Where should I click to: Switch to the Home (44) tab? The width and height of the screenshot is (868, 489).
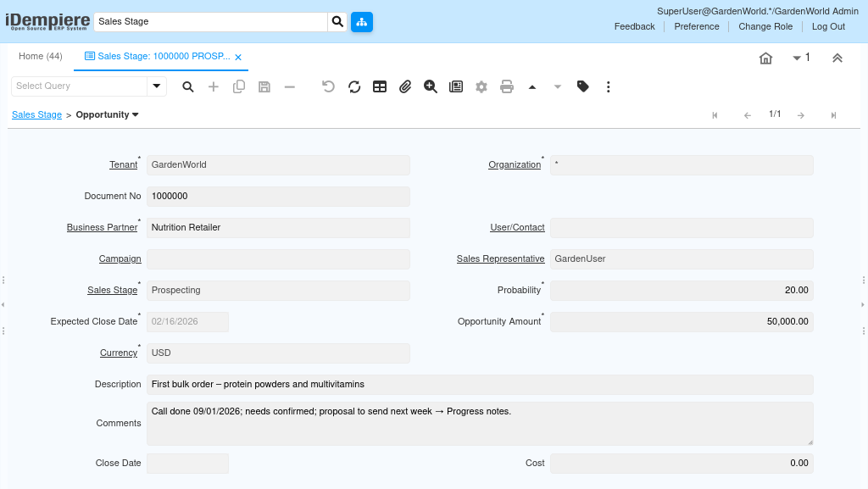pos(41,56)
